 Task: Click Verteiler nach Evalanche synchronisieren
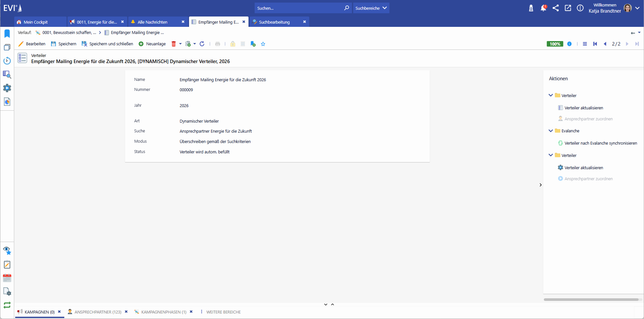(600, 143)
